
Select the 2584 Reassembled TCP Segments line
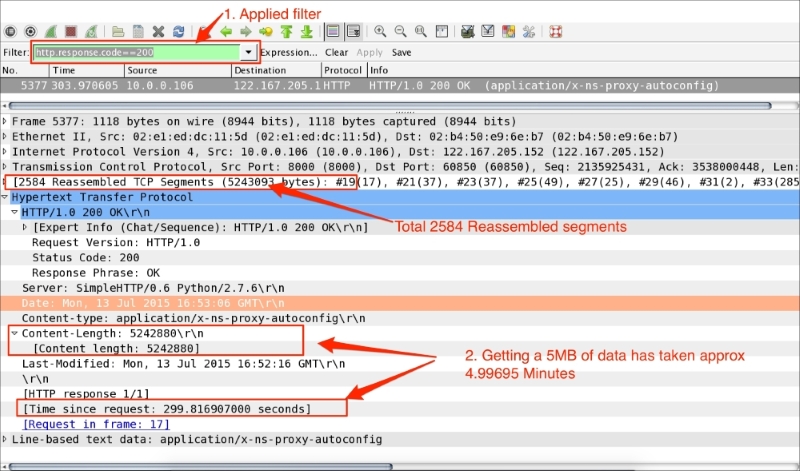click(400, 182)
